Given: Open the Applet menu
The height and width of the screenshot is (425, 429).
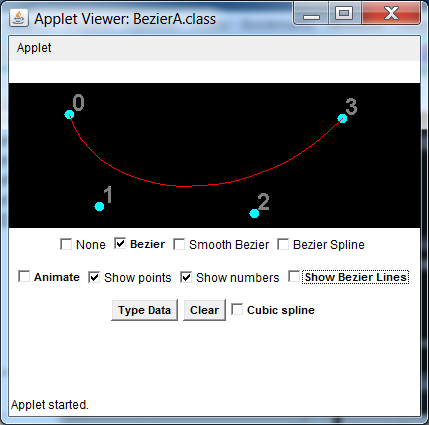Looking at the screenshot, I should [34, 48].
